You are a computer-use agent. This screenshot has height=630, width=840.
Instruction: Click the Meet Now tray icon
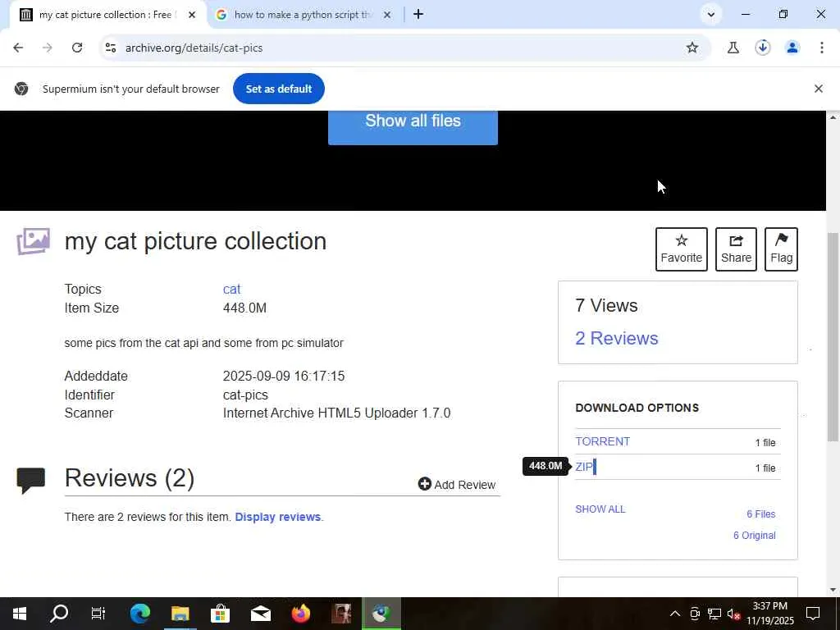[695, 614]
